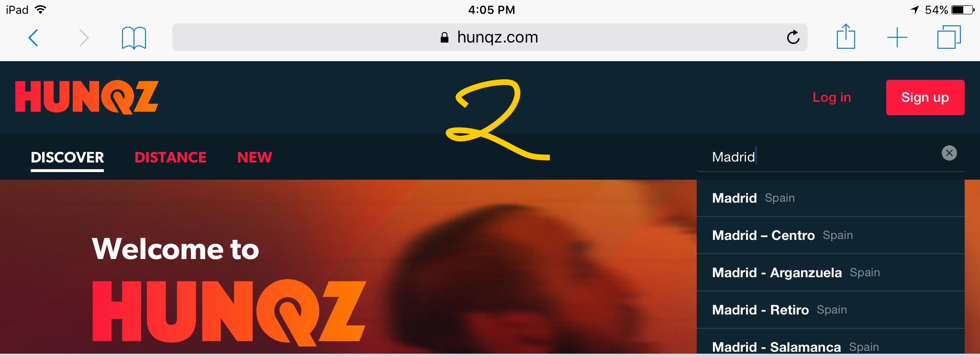Click the HUNQZ logo in header

87,97
